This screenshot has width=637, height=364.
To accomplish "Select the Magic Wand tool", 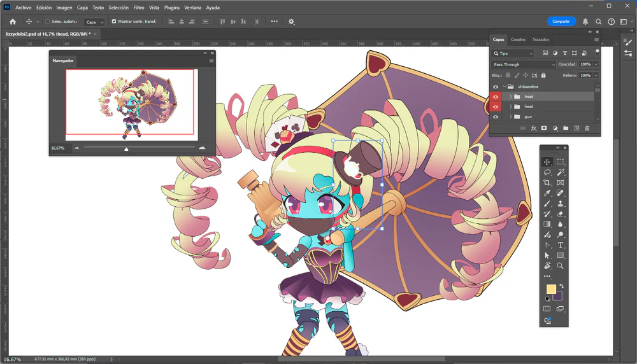I will coord(560,172).
